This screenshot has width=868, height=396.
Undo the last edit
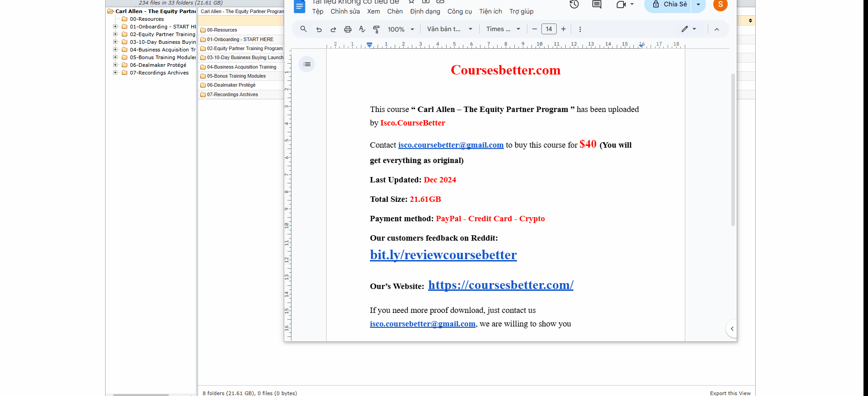tap(319, 29)
